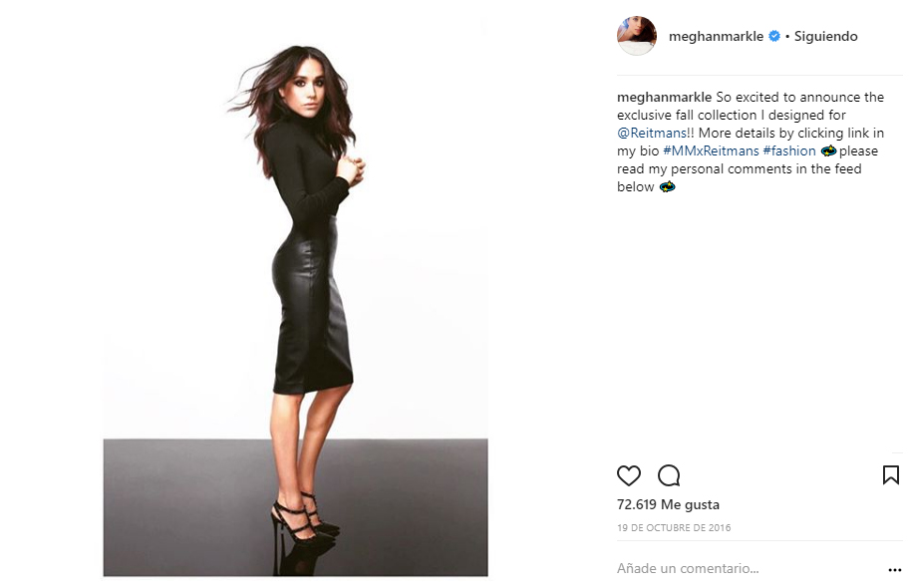Image resolution: width=909 pixels, height=588 pixels.
Task: Open the three-dot more options menu
Action: pos(894,570)
